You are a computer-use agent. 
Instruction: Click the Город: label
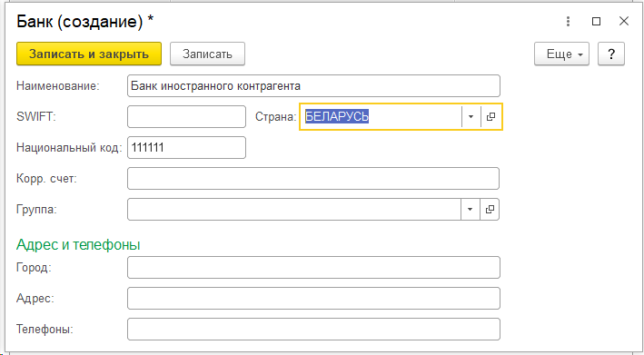click(x=34, y=268)
